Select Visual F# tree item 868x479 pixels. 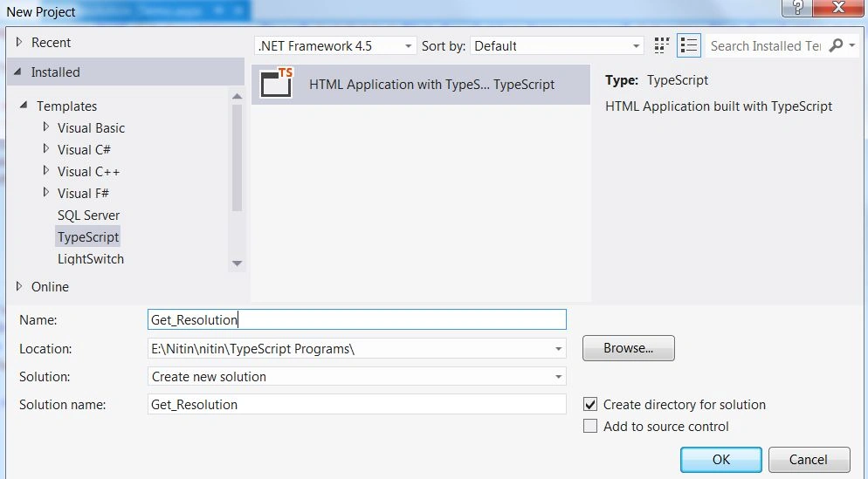[83, 194]
